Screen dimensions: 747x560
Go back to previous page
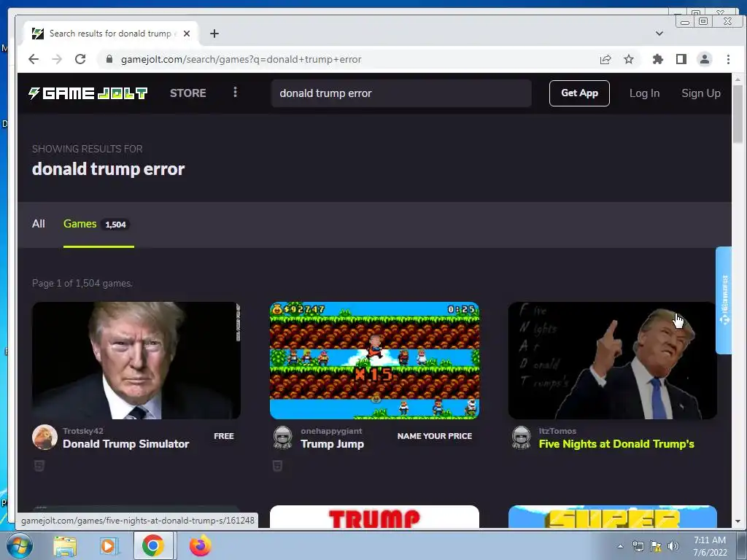(34, 59)
